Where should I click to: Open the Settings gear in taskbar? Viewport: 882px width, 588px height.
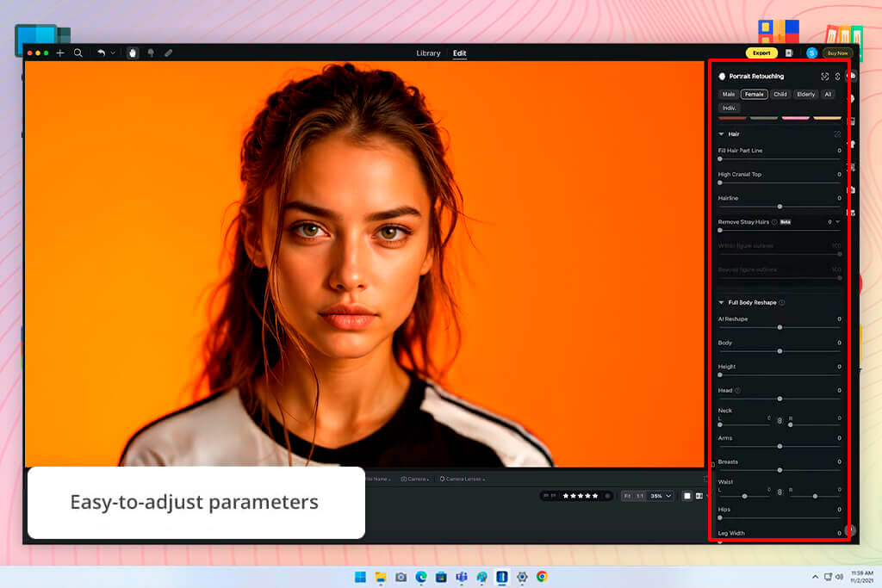click(522, 577)
